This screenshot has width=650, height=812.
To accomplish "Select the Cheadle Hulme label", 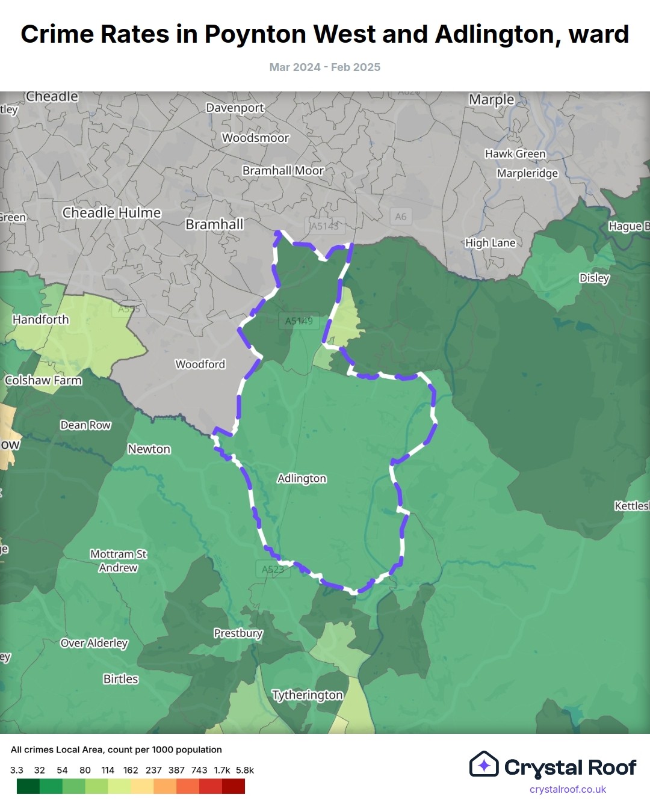I will (111, 213).
